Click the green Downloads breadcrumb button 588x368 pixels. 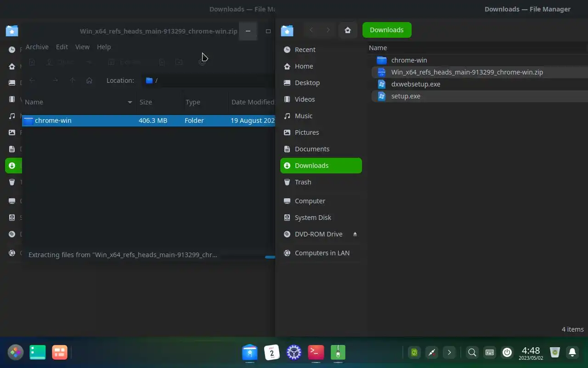[x=387, y=30]
